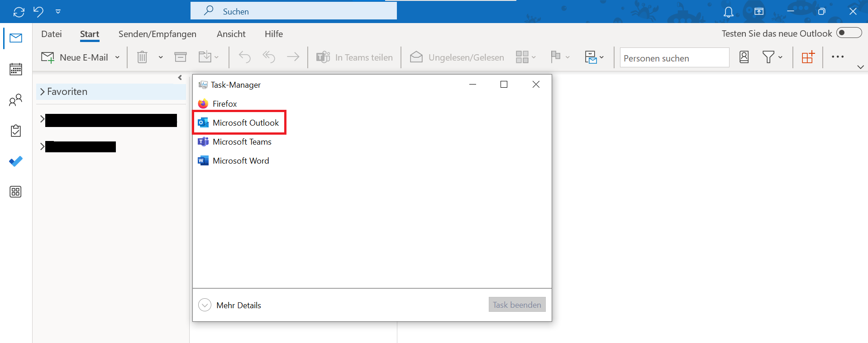Click the notifications bell icon
This screenshot has height=343, width=868.
tap(729, 12)
